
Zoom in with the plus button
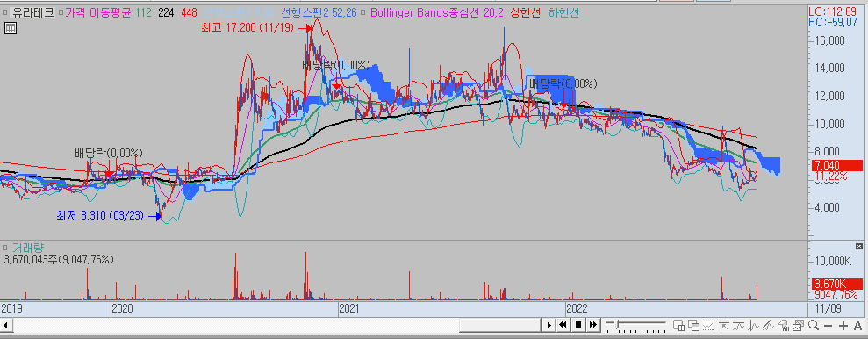point(843,326)
